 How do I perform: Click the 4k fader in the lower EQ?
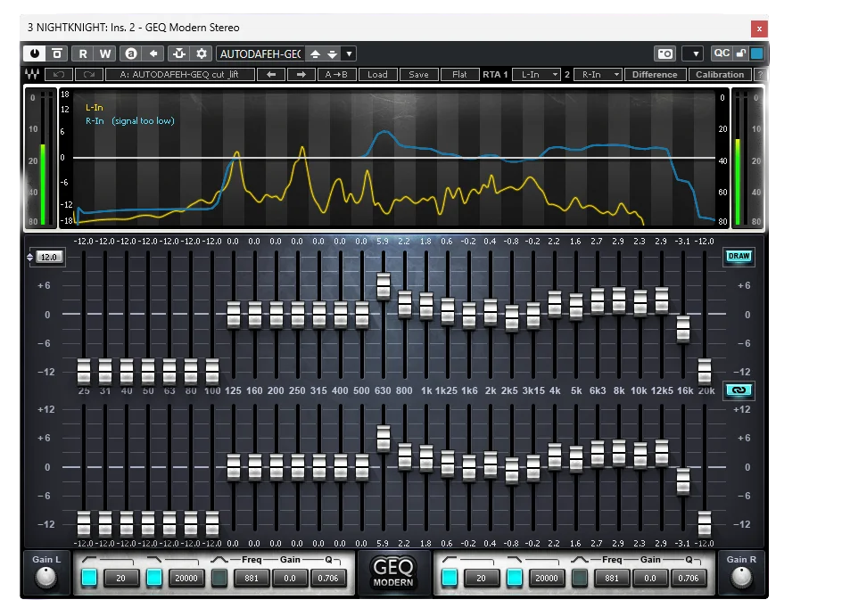point(555,456)
